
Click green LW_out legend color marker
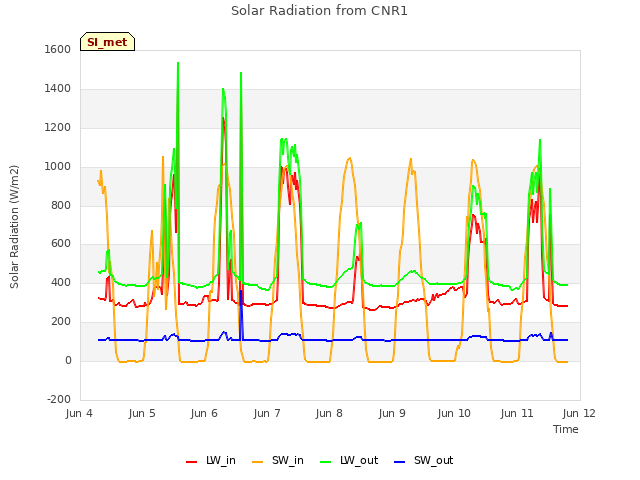coord(326,462)
